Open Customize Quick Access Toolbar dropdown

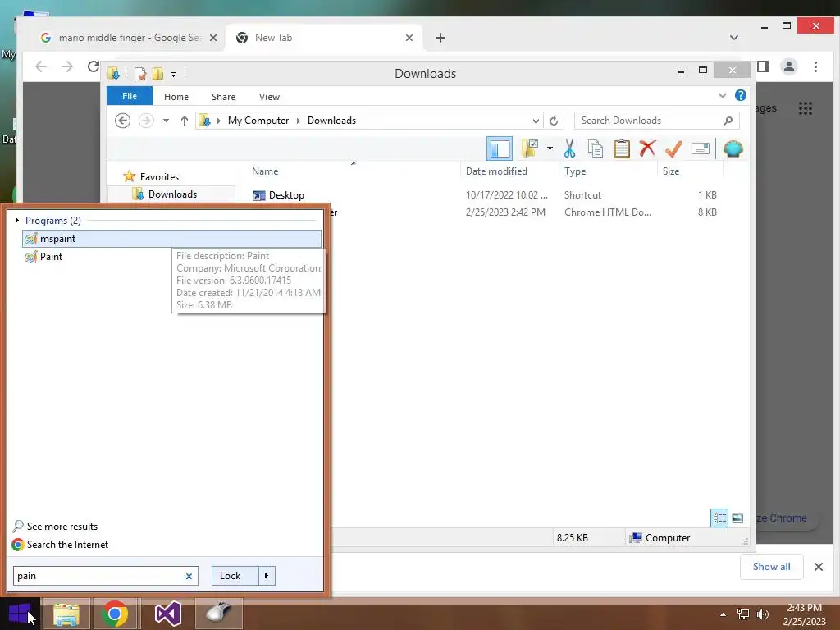click(x=174, y=74)
